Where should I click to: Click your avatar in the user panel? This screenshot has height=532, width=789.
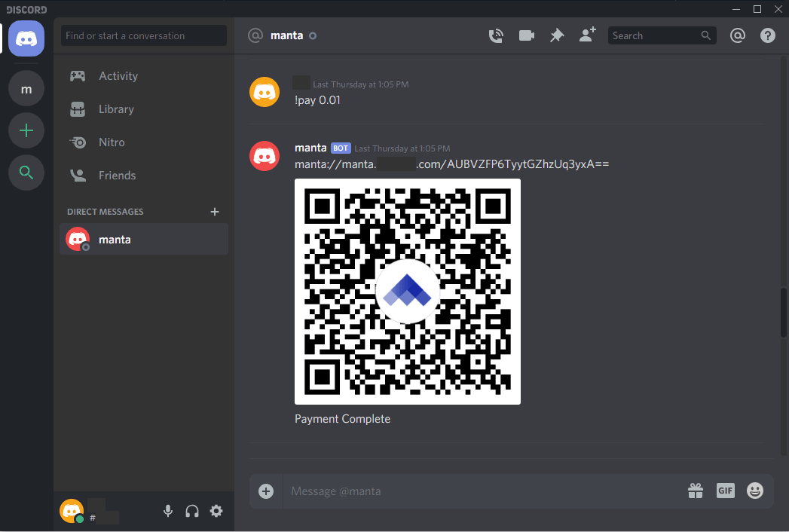pos(72,511)
